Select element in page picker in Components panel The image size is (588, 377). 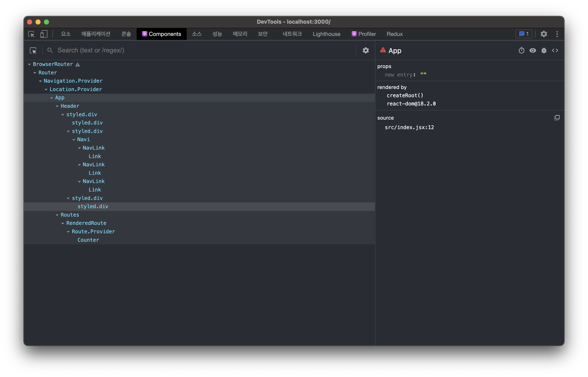coord(33,51)
